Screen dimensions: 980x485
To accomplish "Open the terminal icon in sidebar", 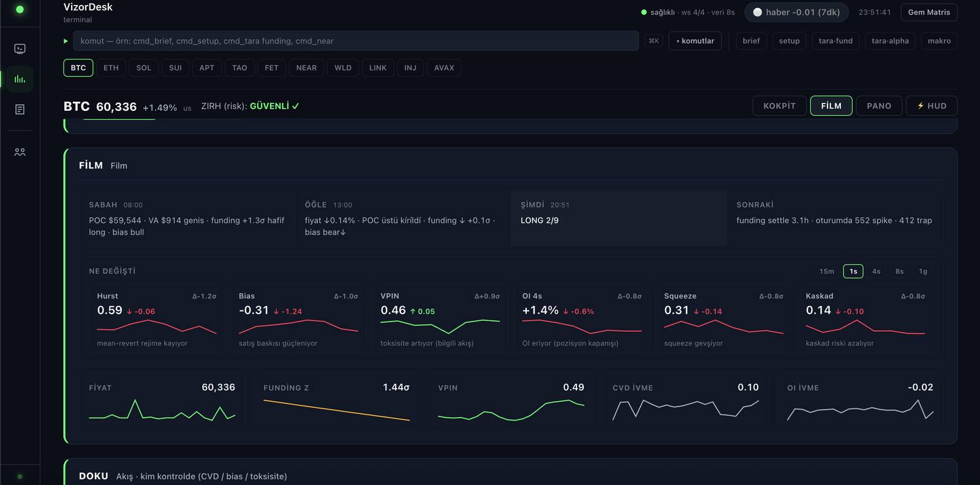I will (20, 48).
